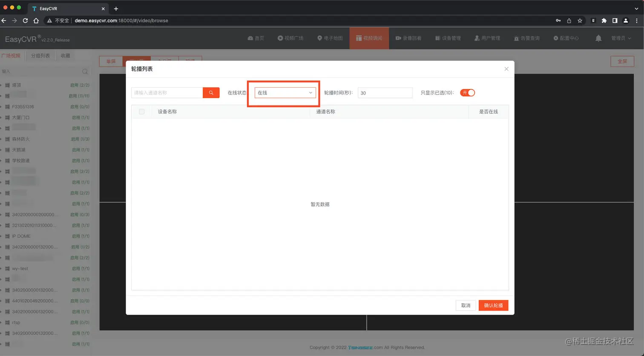Click the sidebar 输入 filter field
The image size is (644, 356).
[x=41, y=72]
